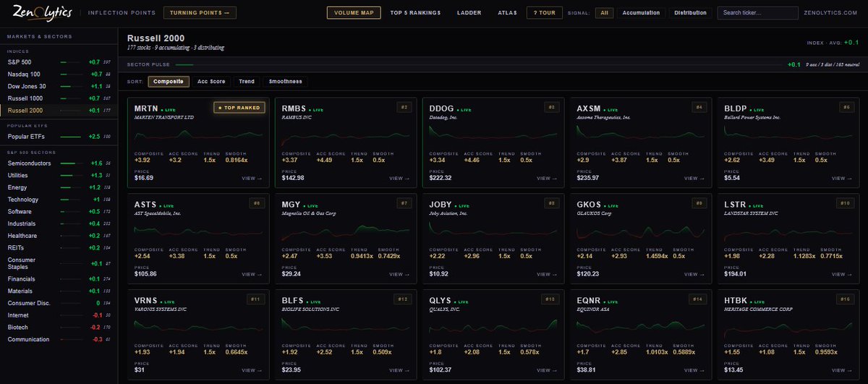Open the Healthcare sector
Image resolution: width=868 pixels, height=384 pixels.
coord(58,235)
